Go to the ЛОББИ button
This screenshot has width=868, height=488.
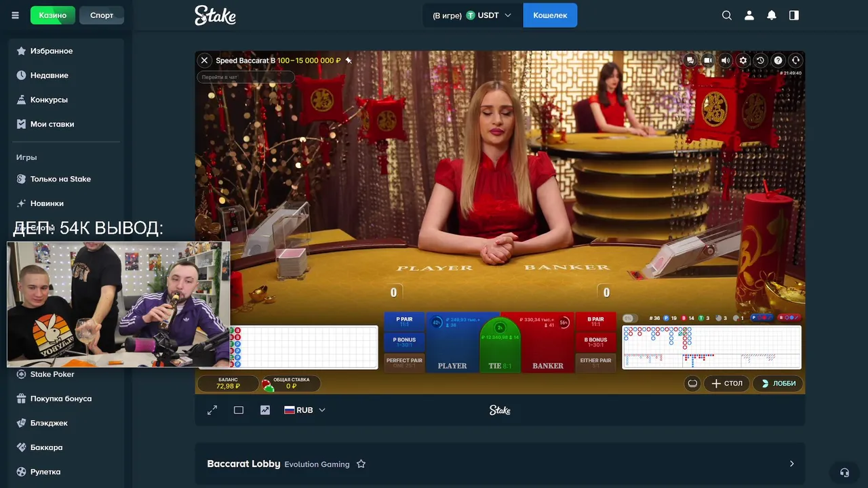pyautogui.click(x=778, y=383)
